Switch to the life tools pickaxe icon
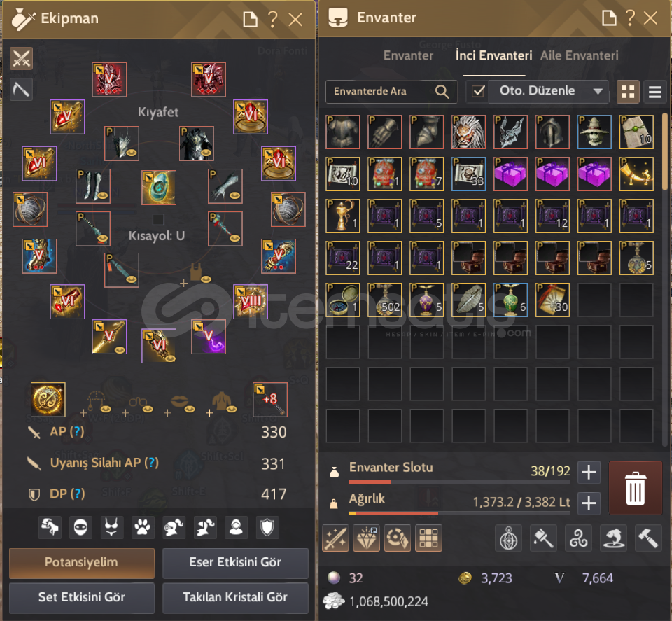Image resolution: width=672 pixels, height=621 pixels. coord(21,90)
